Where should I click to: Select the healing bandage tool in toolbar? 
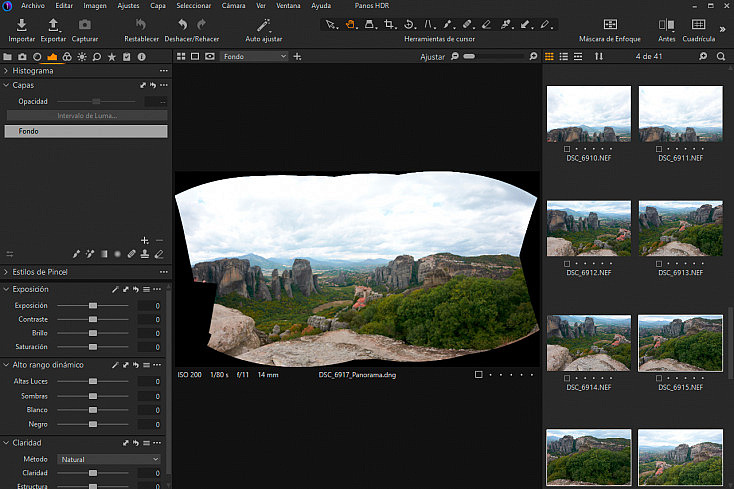(x=467, y=24)
